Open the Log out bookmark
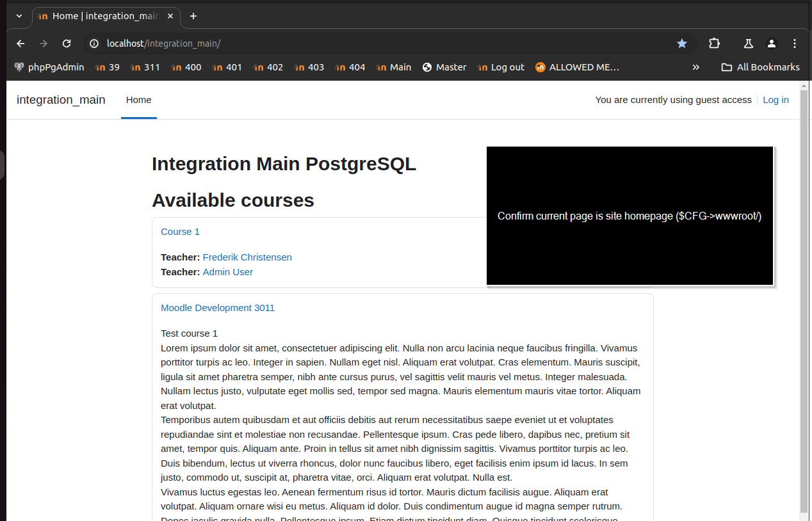This screenshot has width=812, height=521. [501, 67]
